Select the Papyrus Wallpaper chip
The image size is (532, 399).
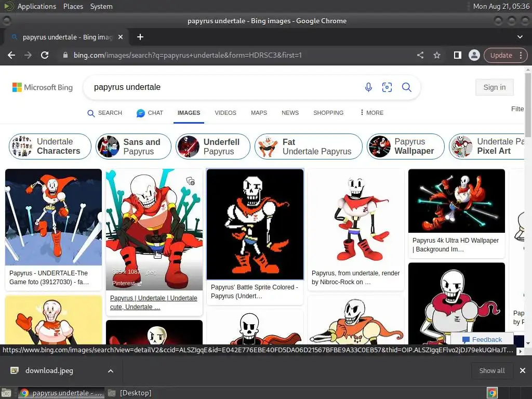click(x=405, y=147)
